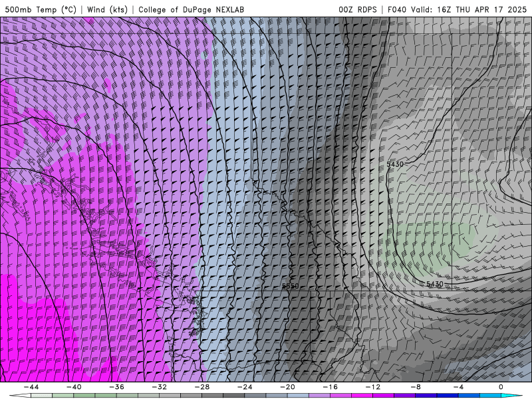Click the upper 5430 contour label
The image size is (532, 399).
pyautogui.click(x=395, y=164)
